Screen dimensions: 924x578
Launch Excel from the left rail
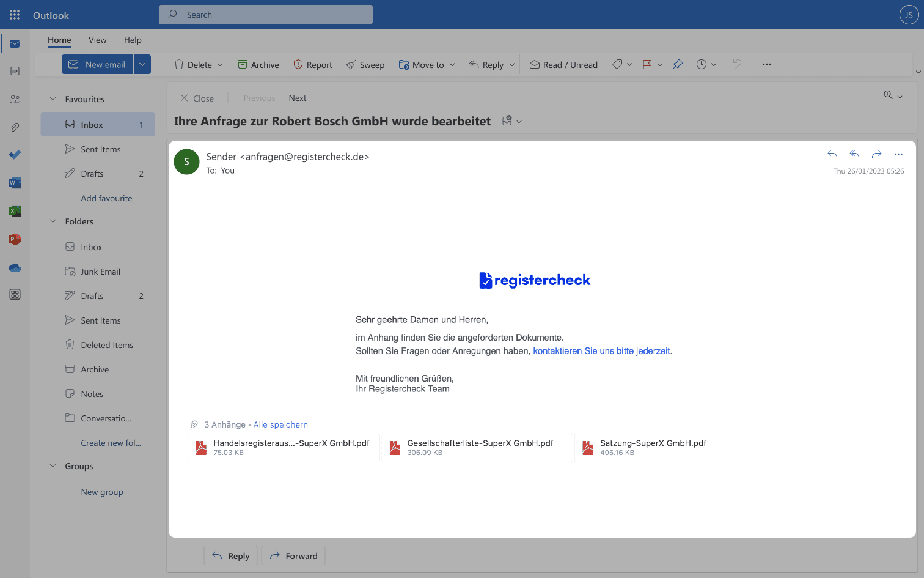(15, 211)
